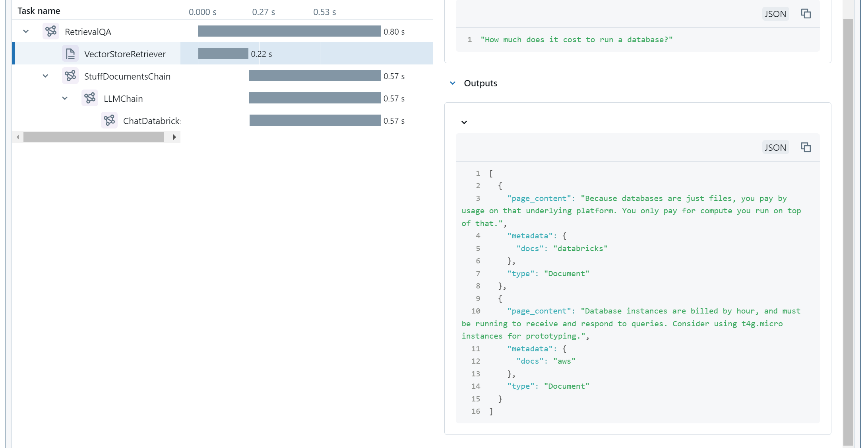
Task: Click the VectorStoreRetriever document icon
Action: pyautogui.click(x=70, y=54)
